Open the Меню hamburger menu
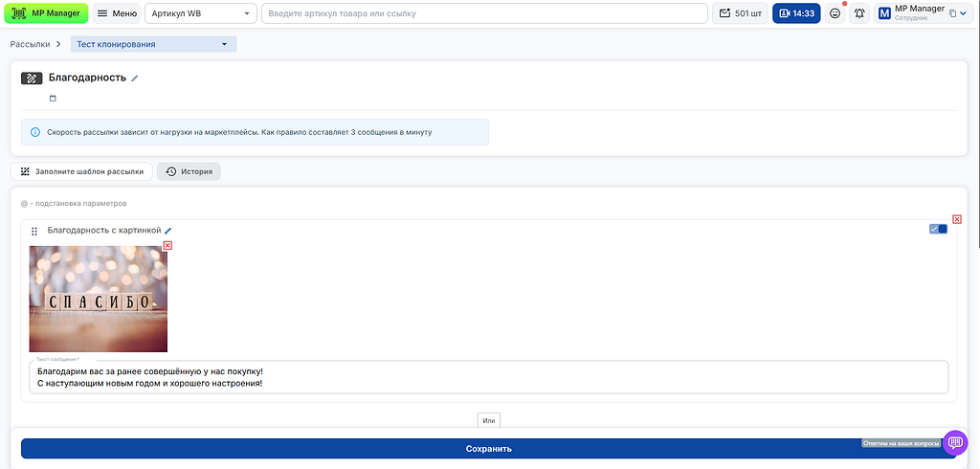This screenshot has width=980, height=469. pos(117,13)
